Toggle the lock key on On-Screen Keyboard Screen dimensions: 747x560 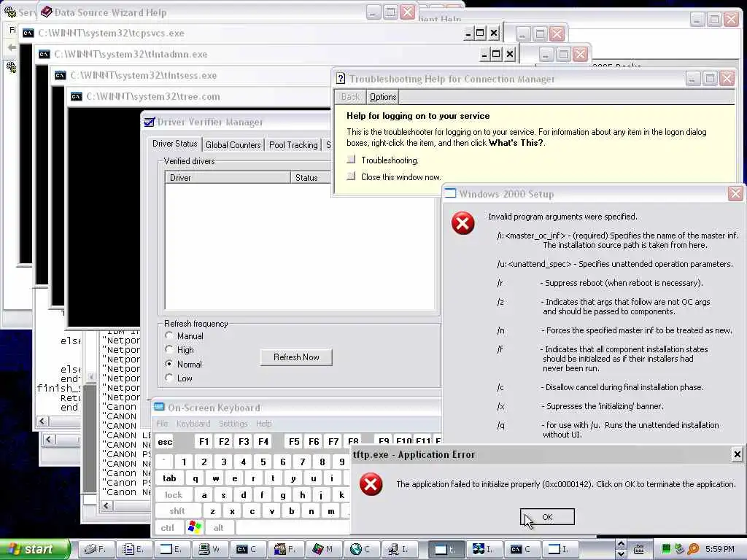(174, 495)
